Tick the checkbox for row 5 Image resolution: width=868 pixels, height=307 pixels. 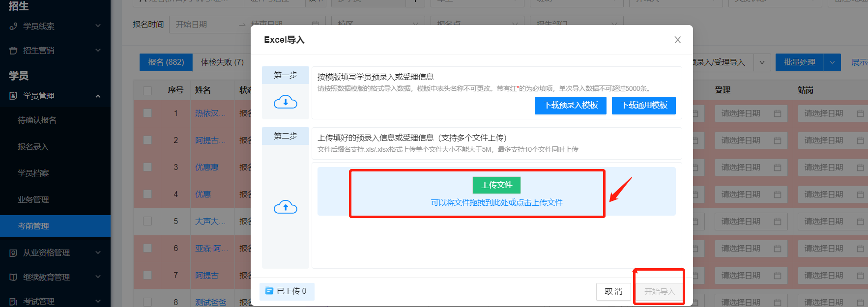[x=147, y=221]
